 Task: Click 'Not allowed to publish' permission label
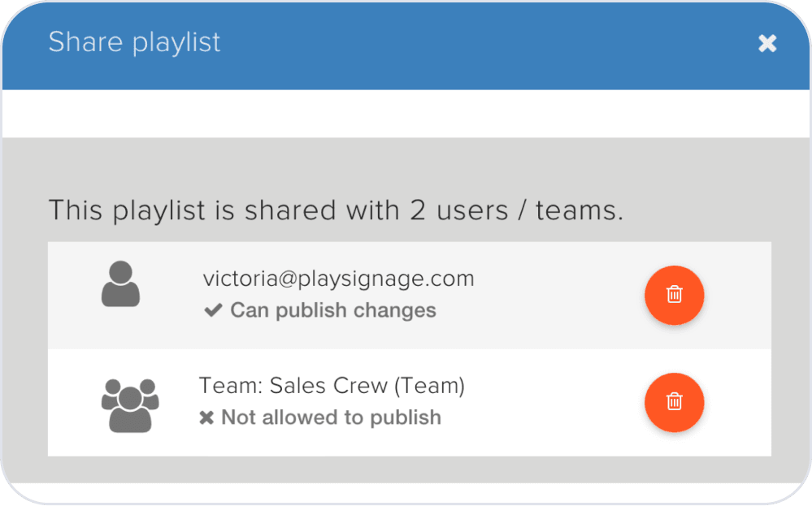point(331,417)
